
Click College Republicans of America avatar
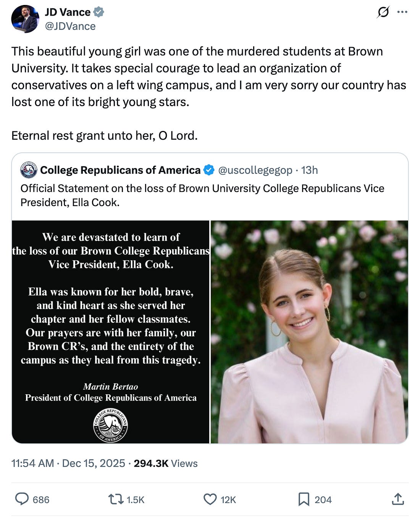(29, 170)
